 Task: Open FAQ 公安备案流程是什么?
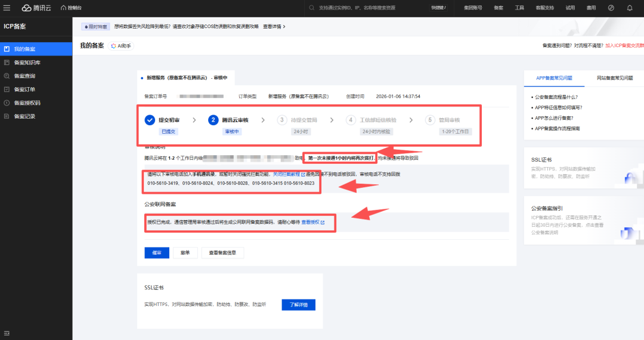click(556, 97)
